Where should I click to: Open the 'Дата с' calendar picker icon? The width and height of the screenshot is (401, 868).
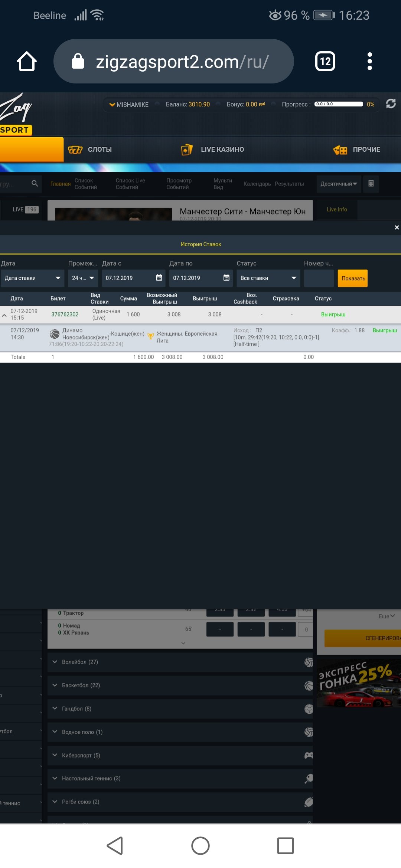(x=159, y=278)
